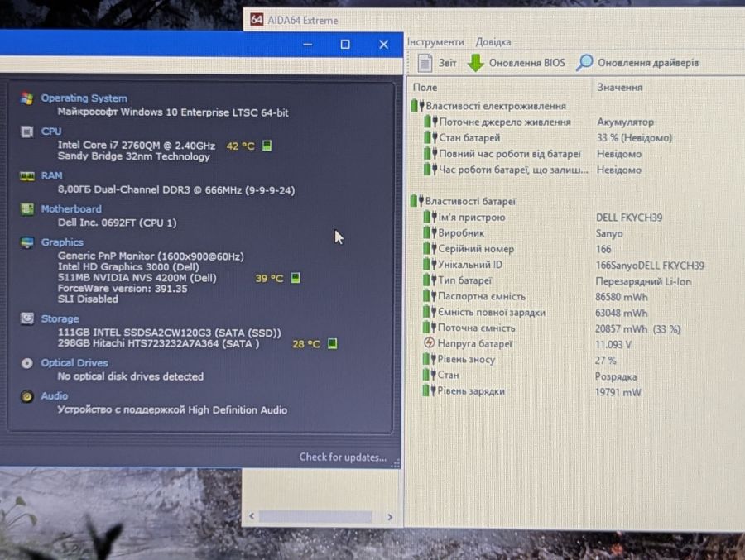
Task: Select the value Перезарядний Li-Ion
Action: pyautogui.click(x=643, y=281)
